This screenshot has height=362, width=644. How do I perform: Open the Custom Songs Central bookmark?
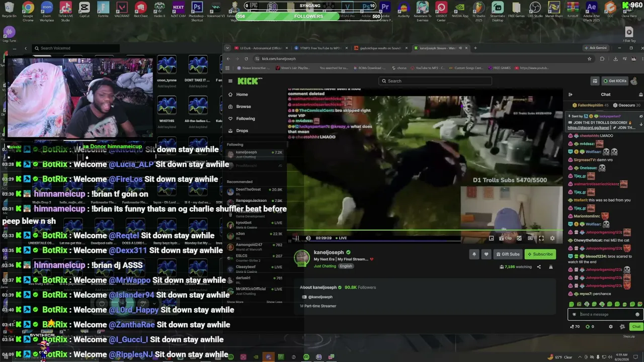pos(466,68)
